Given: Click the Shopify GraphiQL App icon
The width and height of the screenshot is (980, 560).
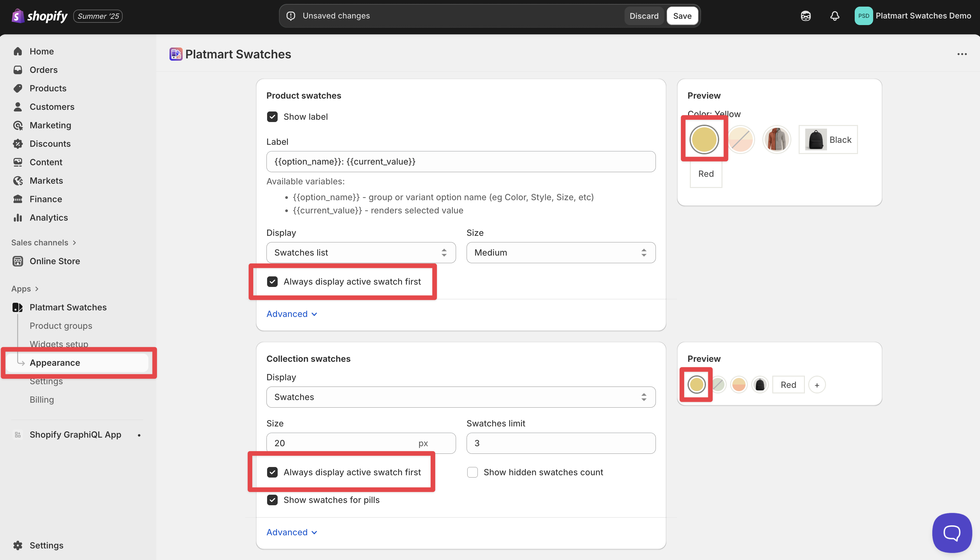Looking at the screenshot, I should pos(18,434).
